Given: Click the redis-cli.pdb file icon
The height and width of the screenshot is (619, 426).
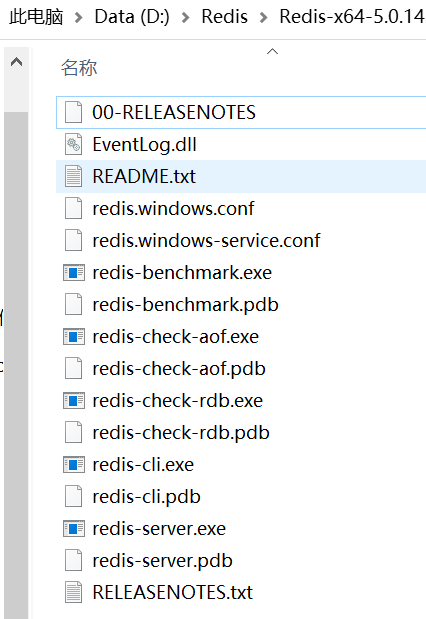Looking at the screenshot, I should (74, 496).
